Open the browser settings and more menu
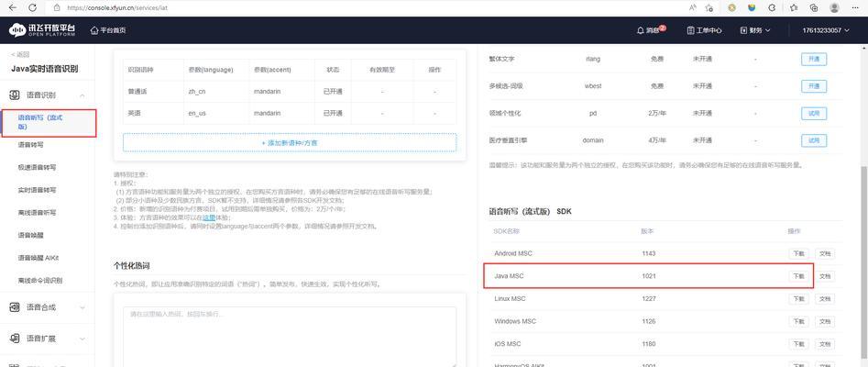The image size is (868, 367). pyautogui.click(x=854, y=7)
